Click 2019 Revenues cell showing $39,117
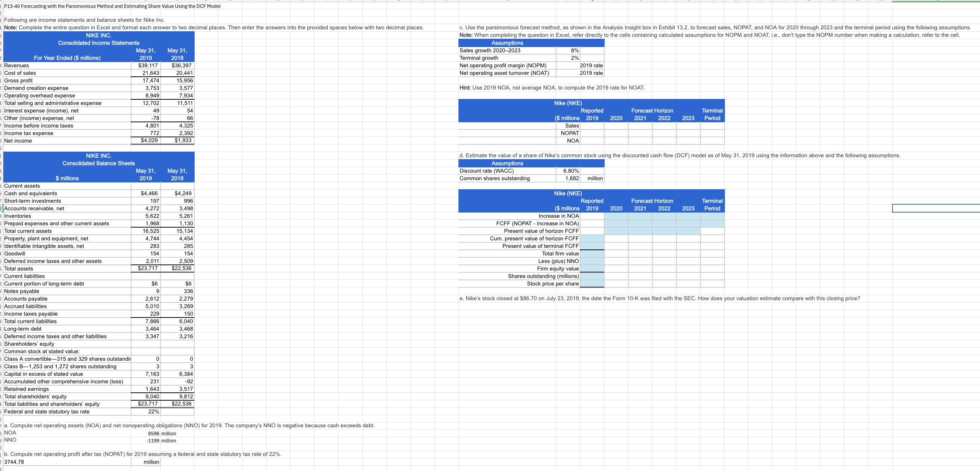Viewport: 980px width, 471px height. coord(146,65)
